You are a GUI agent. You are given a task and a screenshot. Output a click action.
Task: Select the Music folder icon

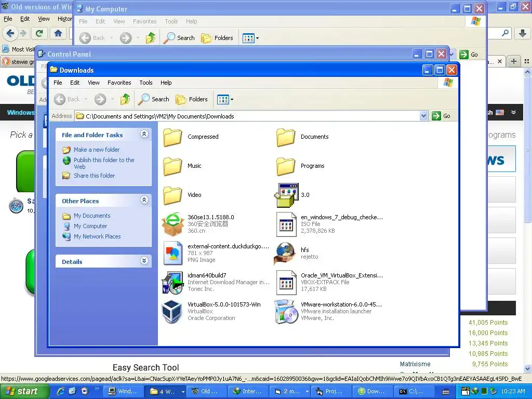point(172,166)
